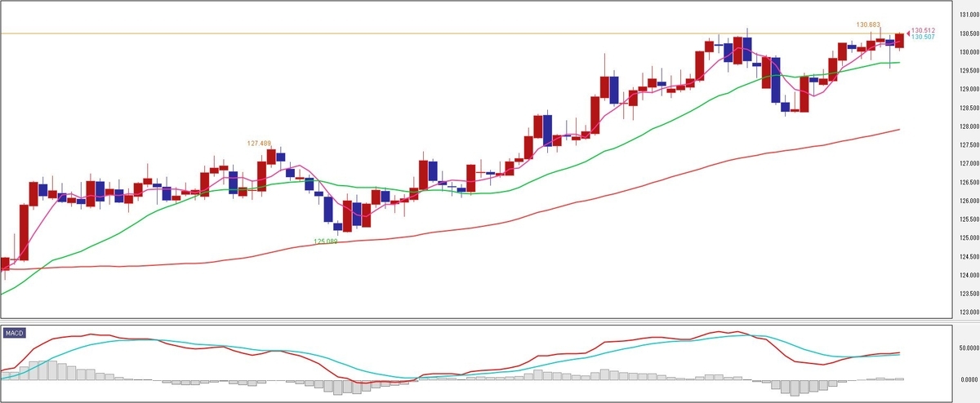
Task: Click 128.500 on the price axis
Action: (969, 108)
